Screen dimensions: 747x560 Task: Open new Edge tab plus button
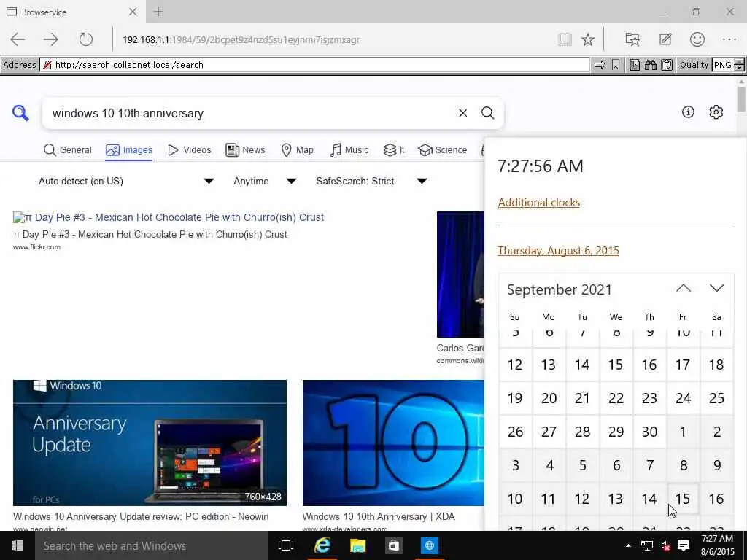[158, 12]
